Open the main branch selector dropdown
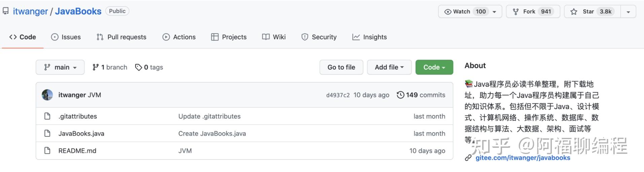 60,67
